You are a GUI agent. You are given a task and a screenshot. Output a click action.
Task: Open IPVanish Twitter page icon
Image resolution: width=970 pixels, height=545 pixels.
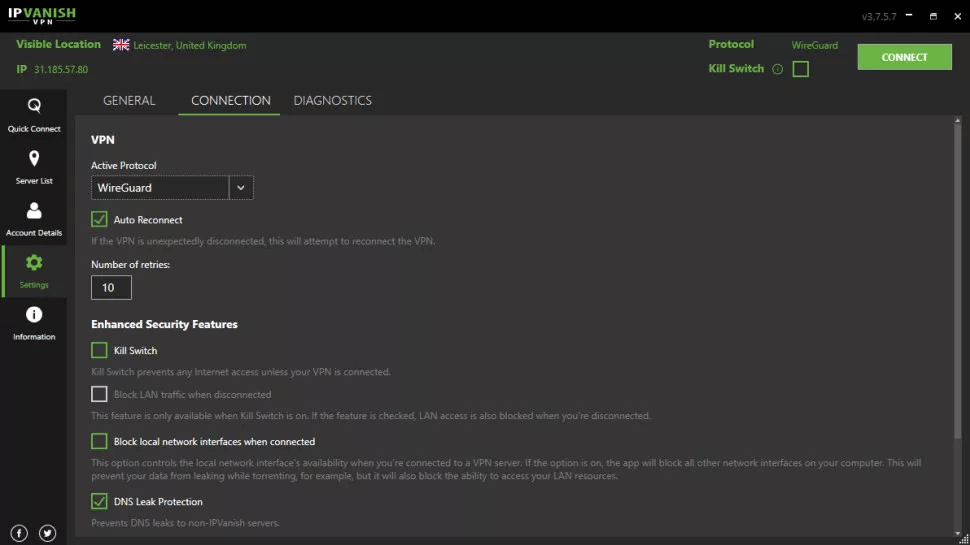(48, 533)
